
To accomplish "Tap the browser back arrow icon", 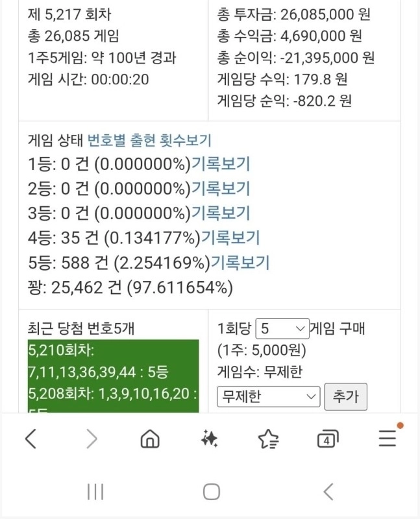I will [x=31, y=439].
